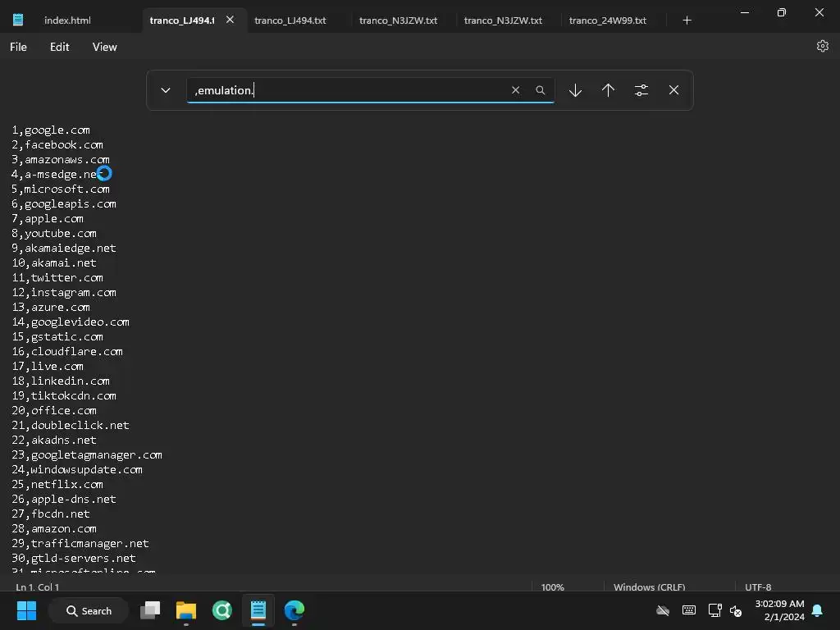Click the line 5,microsoft.com
Screen dimensions: 840x630
pos(61,189)
